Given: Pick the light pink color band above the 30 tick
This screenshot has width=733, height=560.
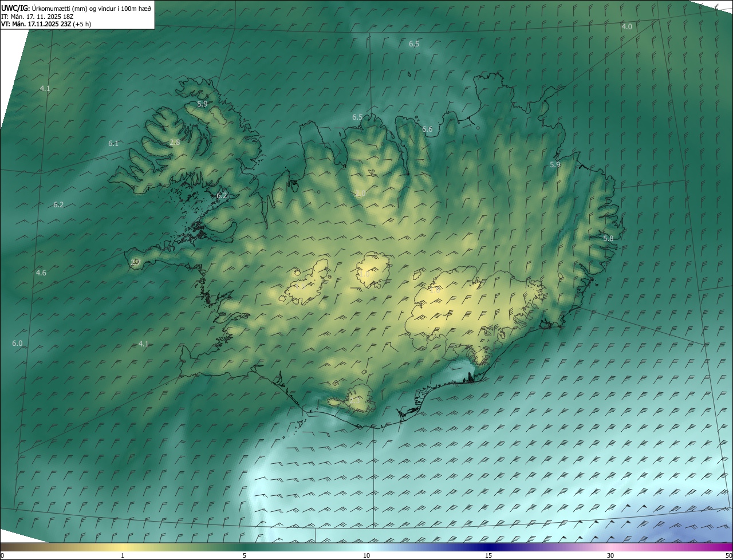Looking at the screenshot, I should click(x=610, y=547).
